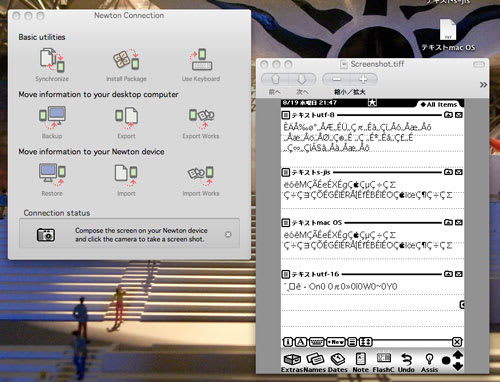The image size is (500, 382).
Task: Dismiss the connection status message
Action: coord(228,234)
